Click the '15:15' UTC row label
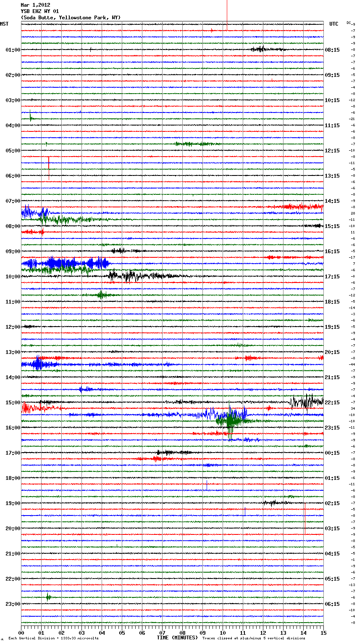Screen dimensions: 357x644 [332, 226]
